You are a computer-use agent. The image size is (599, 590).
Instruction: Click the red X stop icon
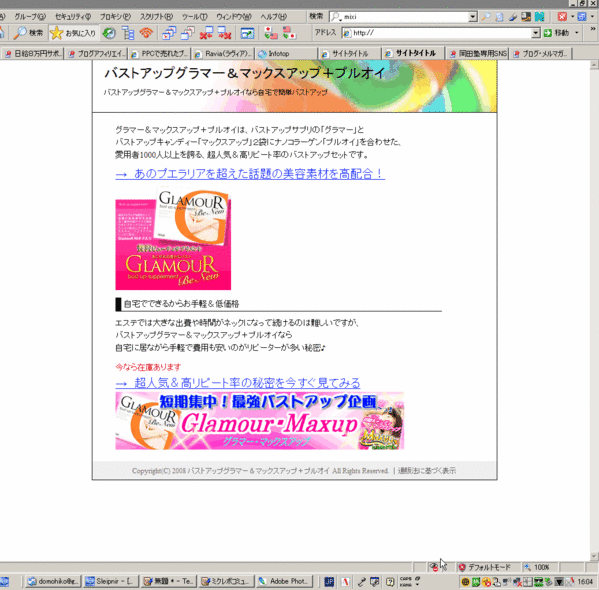click(562, 16)
